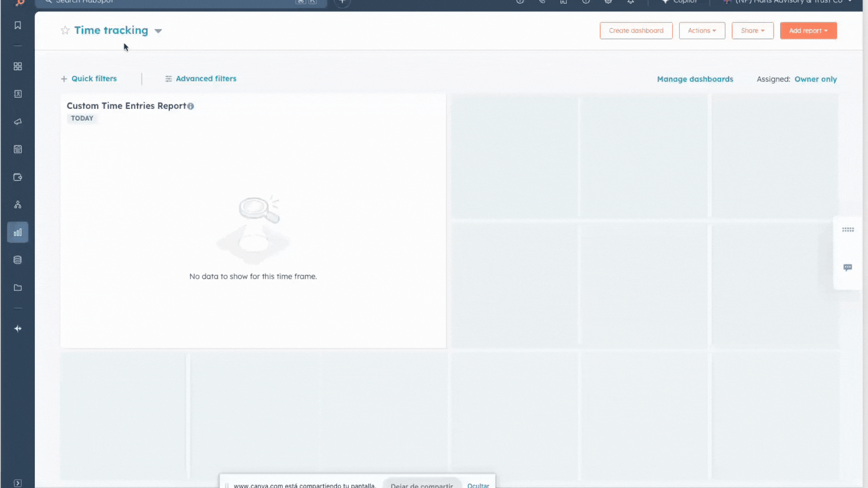This screenshot has width=868, height=488.
Task: Click Create dashboard button
Action: (x=636, y=31)
